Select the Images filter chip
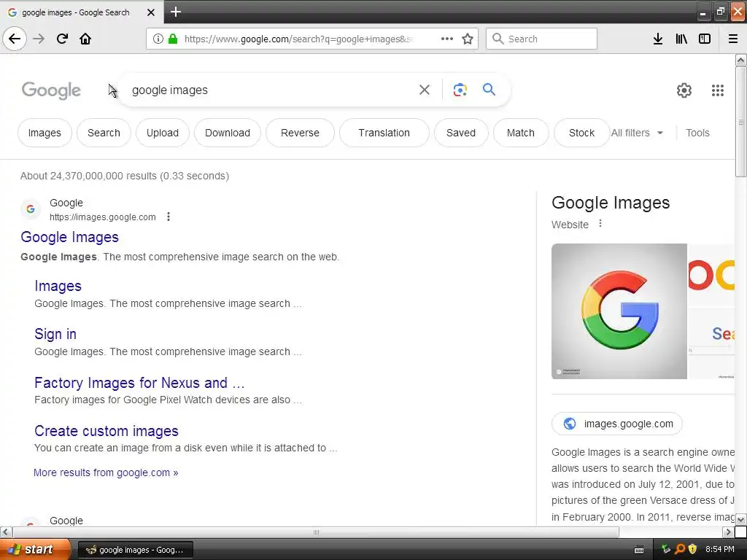747x560 pixels. tap(44, 133)
